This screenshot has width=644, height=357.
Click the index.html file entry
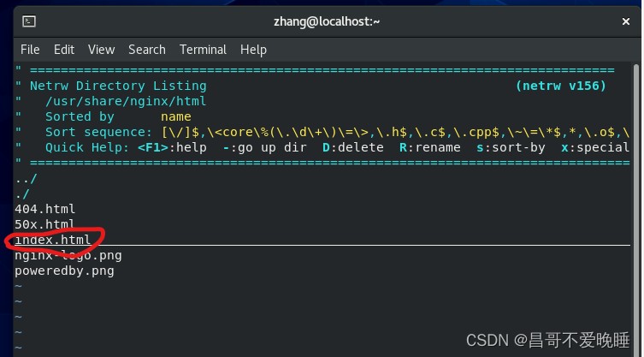[53, 240]
